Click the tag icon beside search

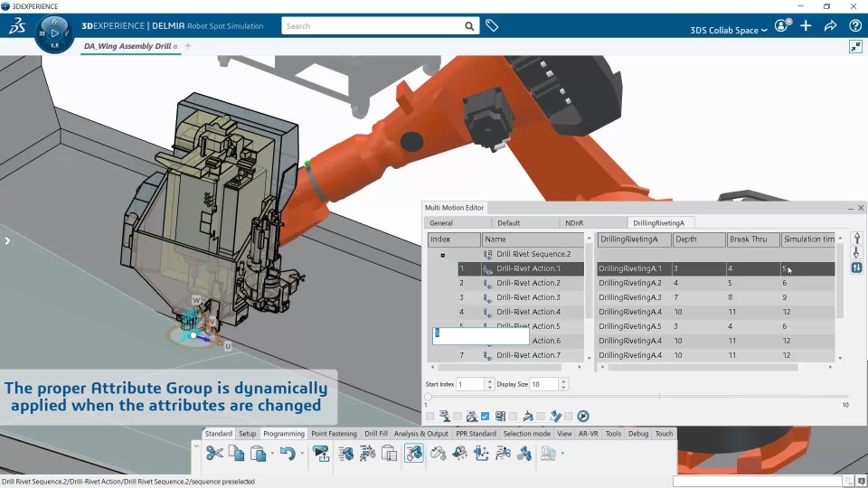492,25
